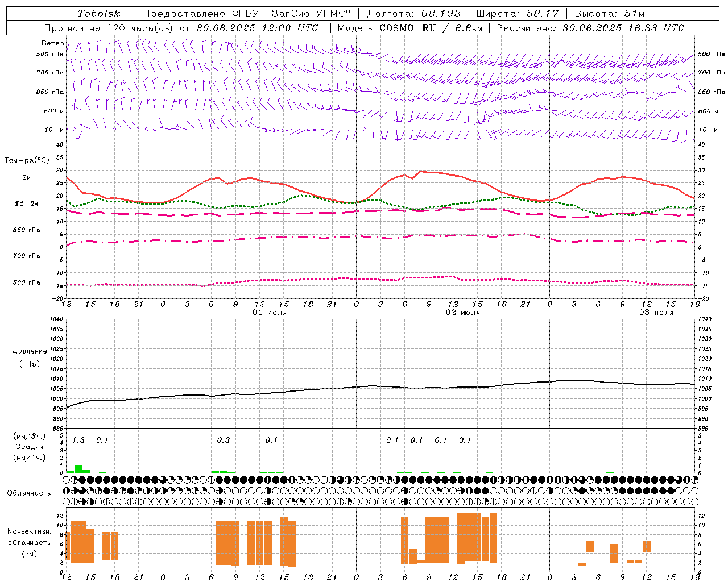Click the Td 2м legend label
The height and width of the screenshot is (582, 728).
tap(26, 203)
